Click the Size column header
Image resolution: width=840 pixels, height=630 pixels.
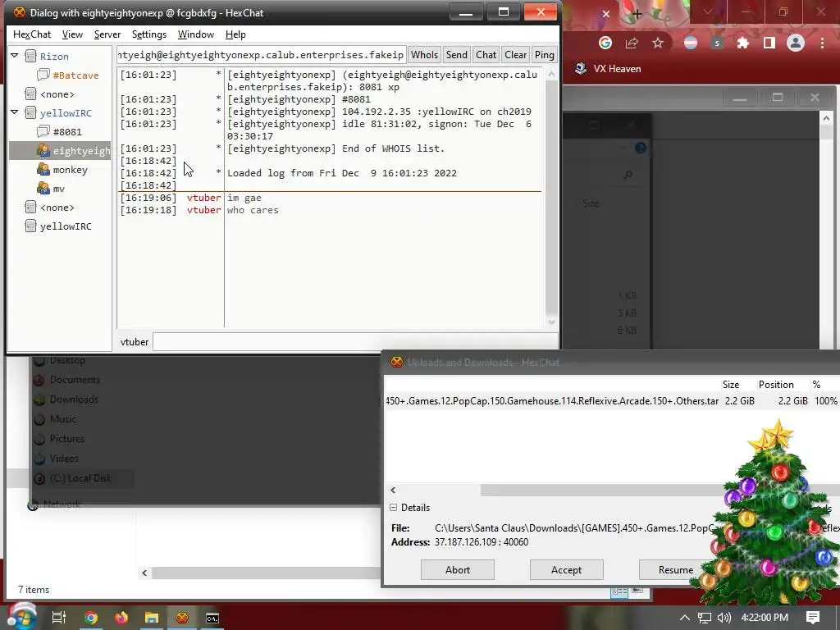[x=730, y=385]
